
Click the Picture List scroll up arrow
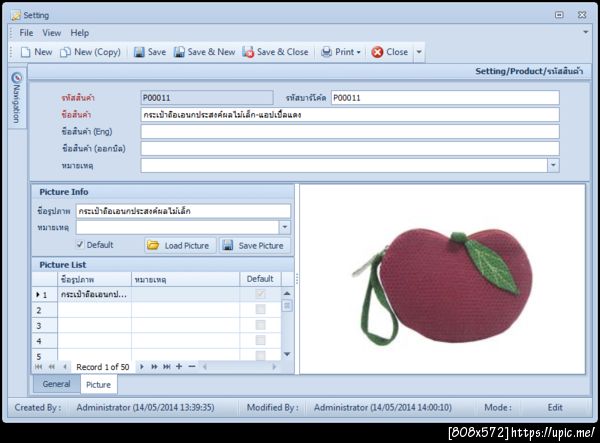(x=287, y=293)
